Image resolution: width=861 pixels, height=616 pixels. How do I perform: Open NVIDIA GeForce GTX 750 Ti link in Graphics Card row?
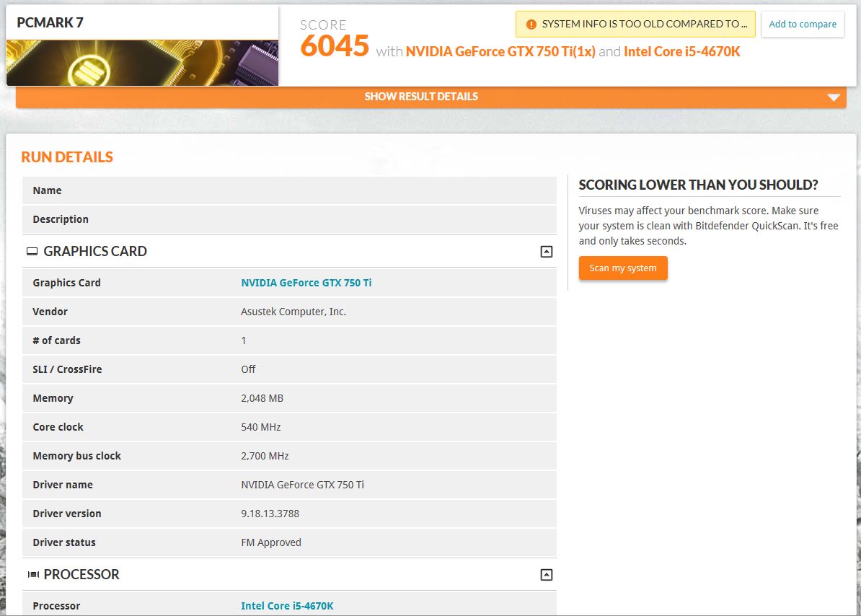tap(306, 283)
